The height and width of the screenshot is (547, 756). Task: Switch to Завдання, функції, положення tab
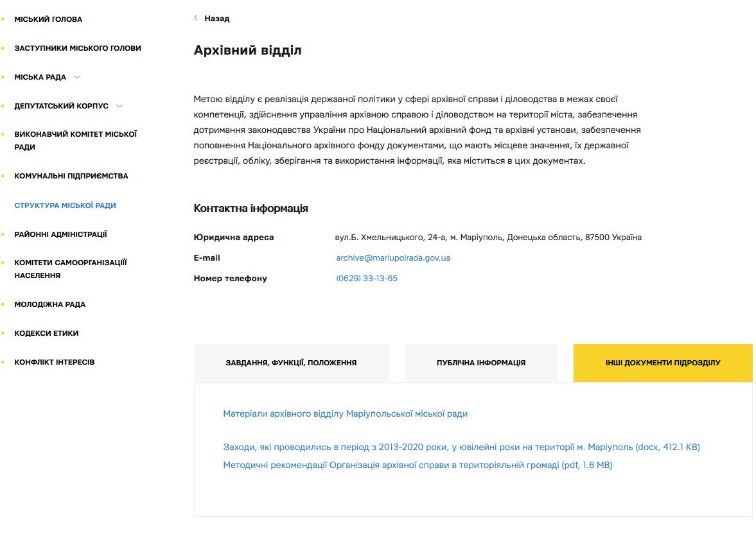pos(291,363)
